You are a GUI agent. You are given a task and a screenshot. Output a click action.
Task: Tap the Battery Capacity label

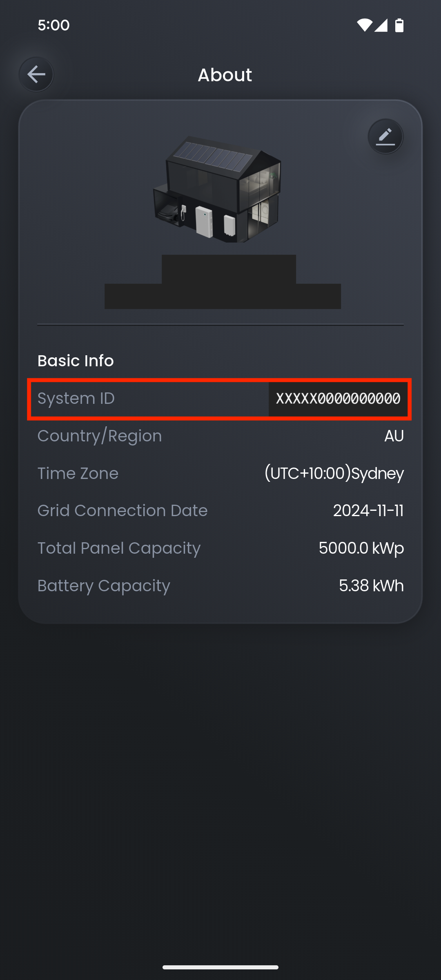104,586
